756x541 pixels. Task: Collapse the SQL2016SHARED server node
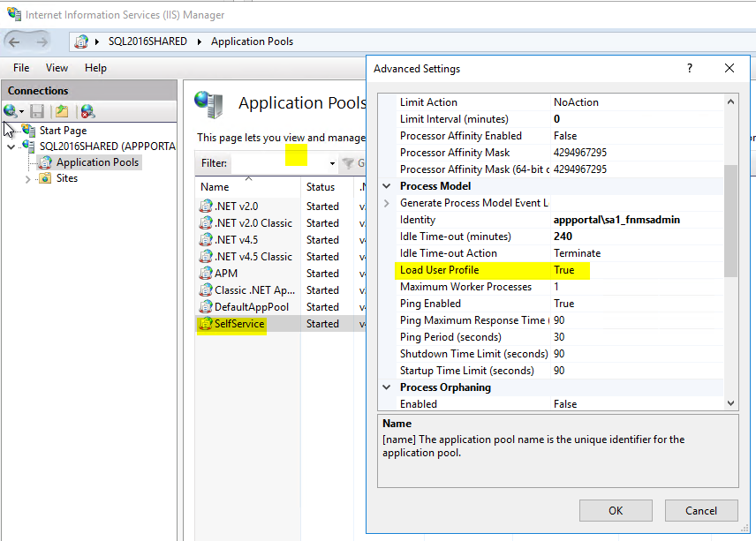11,147
